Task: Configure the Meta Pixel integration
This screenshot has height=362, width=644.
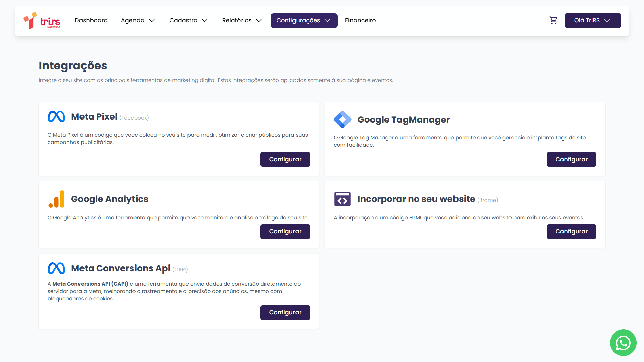Action: pyautogui.click(x=285, y=159)
